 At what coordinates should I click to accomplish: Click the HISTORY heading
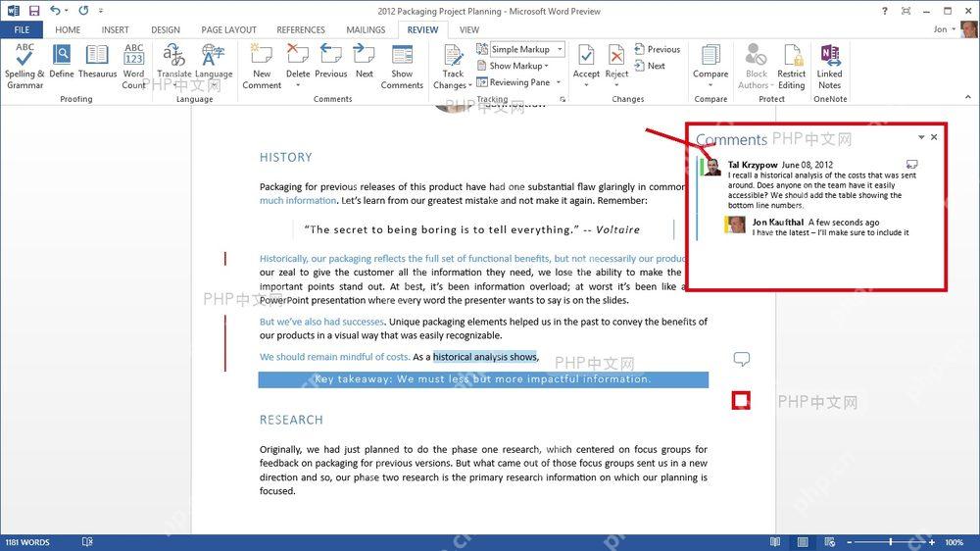285,158
